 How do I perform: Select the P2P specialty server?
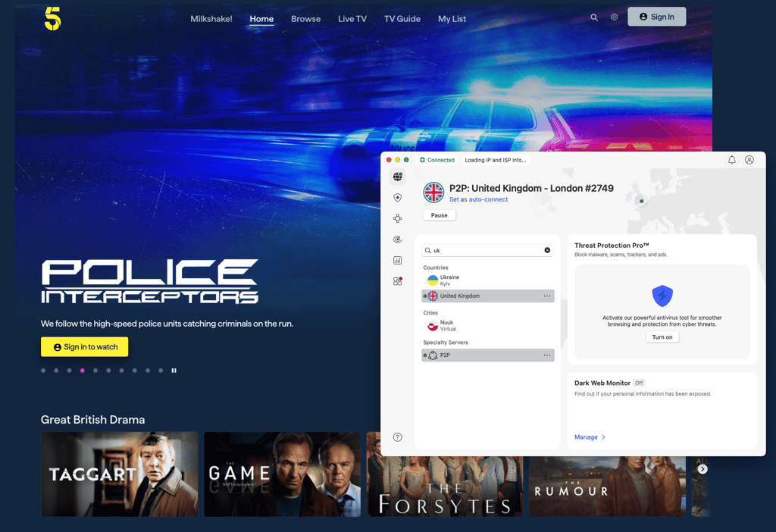487,355
